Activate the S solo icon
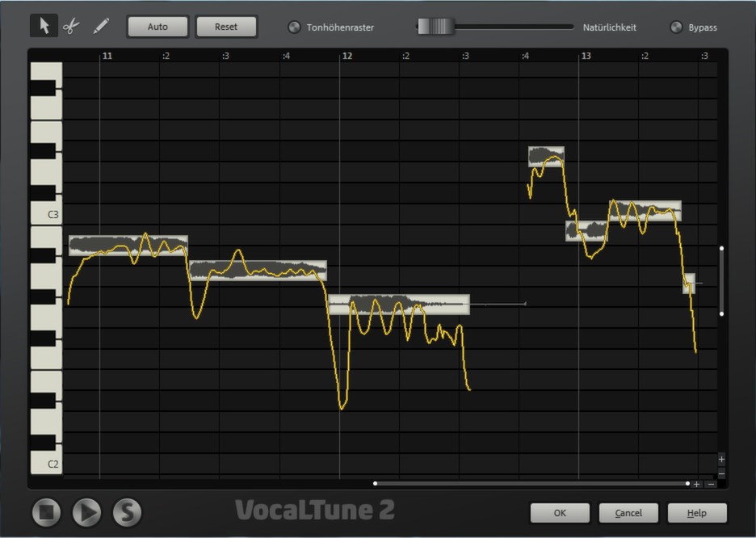The height and width of the screenshot is (538, 756). tap(125, 513)
